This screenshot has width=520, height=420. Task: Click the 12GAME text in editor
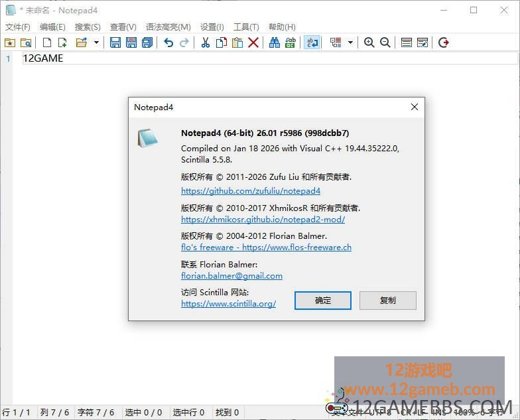coord(42,58)
